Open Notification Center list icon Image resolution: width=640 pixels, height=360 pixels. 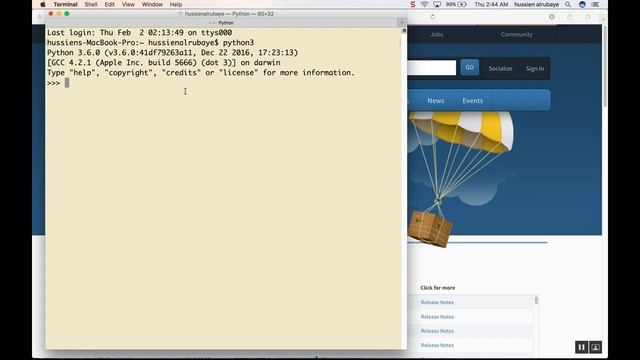point(596,4)
